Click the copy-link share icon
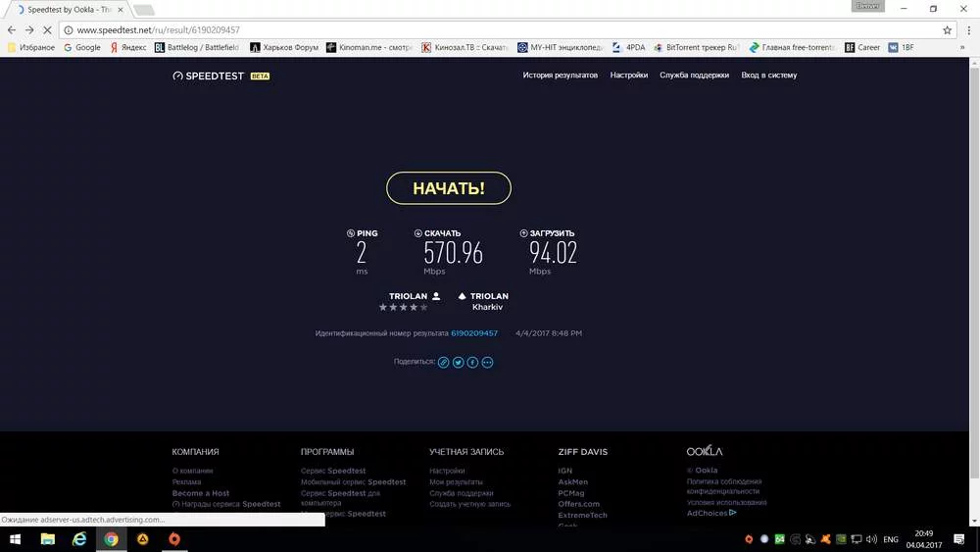 click(443, 362)
